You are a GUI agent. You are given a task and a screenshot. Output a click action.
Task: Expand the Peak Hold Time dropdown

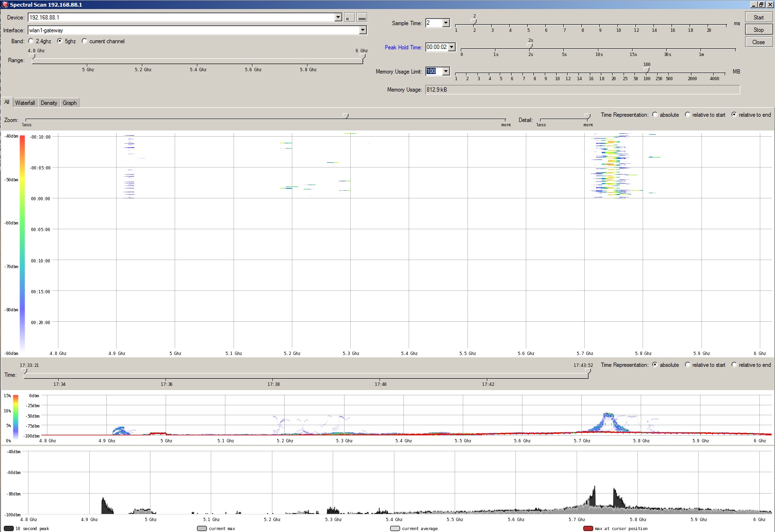[x=451, y=47]
